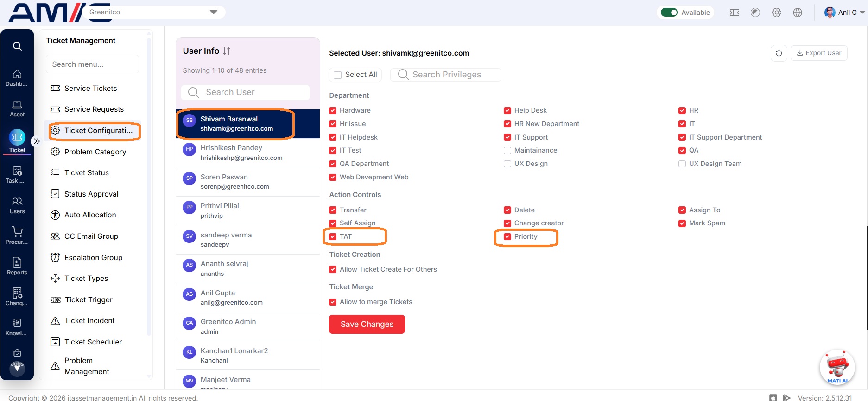
Task: Open the Task module icon
Action: (17, 175)
